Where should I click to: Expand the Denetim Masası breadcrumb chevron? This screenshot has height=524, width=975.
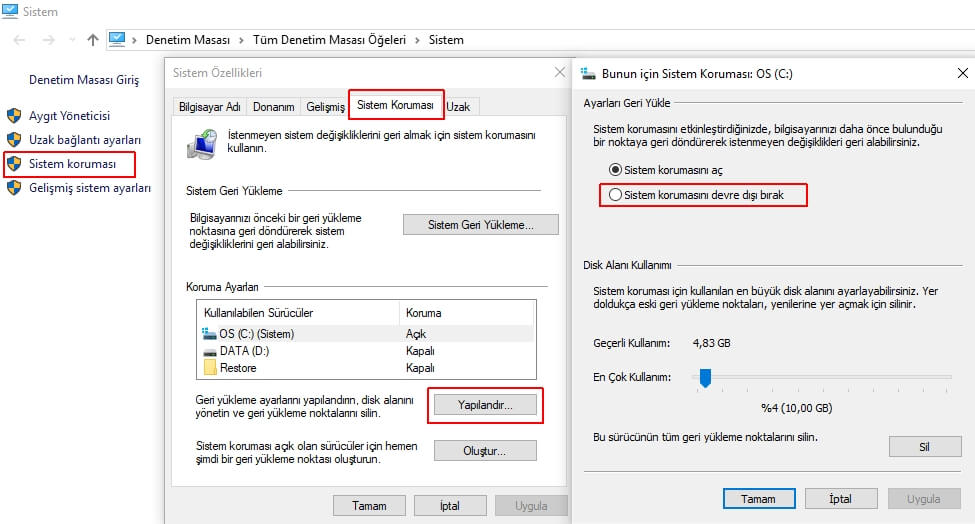242,40
